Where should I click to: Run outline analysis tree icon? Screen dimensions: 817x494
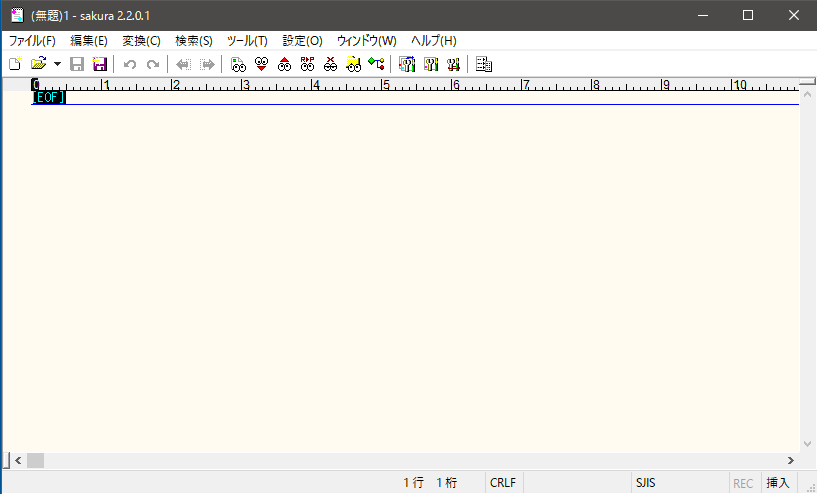click(x=376, y=64)
